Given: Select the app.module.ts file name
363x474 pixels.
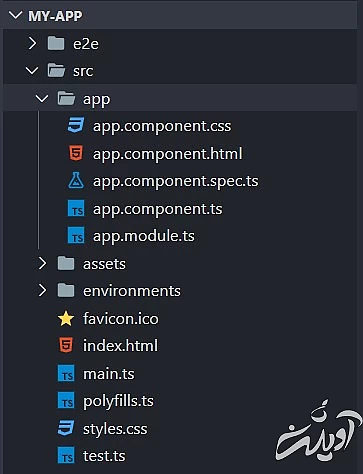Looking at the screenshot, I should 144,236.
